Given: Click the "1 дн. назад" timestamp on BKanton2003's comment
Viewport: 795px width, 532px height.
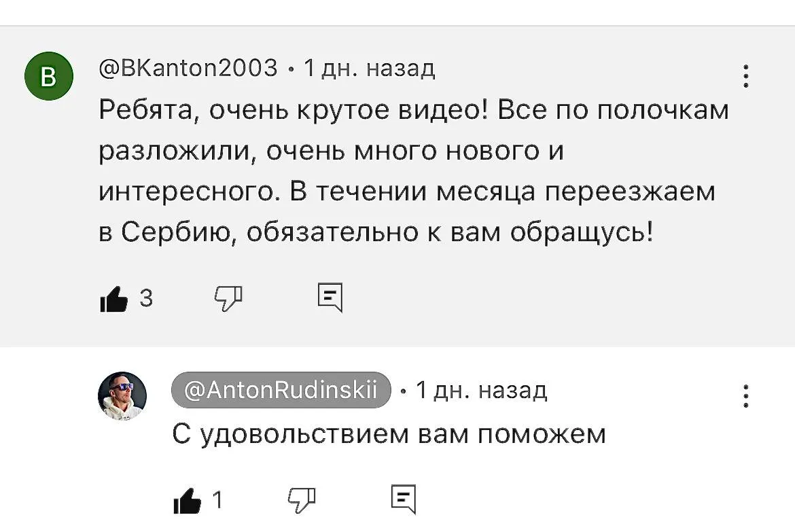Looking at the screenshot, I should 369,69.
